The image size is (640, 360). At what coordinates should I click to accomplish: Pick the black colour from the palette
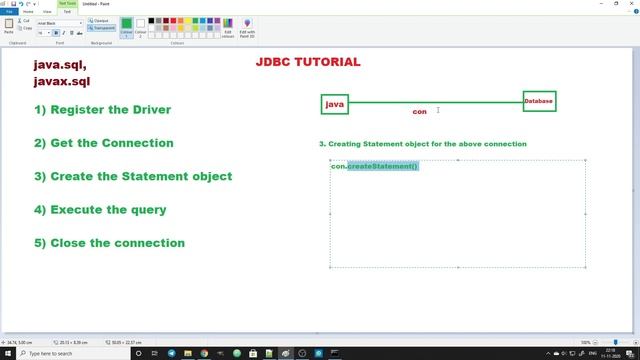[x=151, y=20]
